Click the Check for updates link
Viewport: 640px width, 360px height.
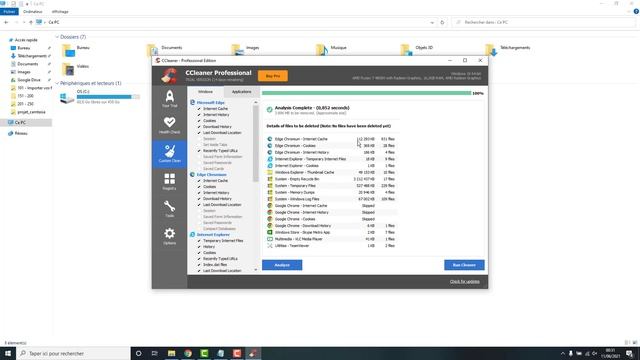464,282
